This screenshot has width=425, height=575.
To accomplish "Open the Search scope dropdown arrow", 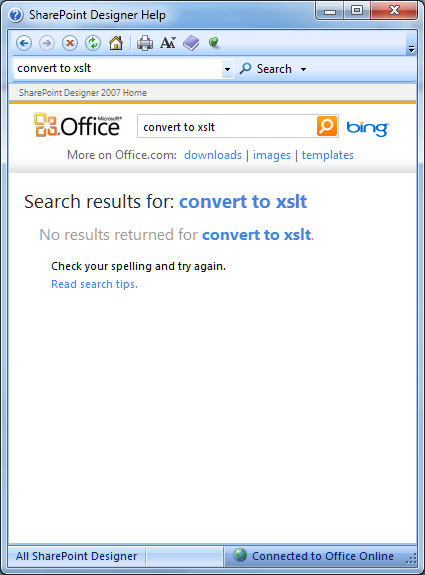I will click(x=303, y=69).
